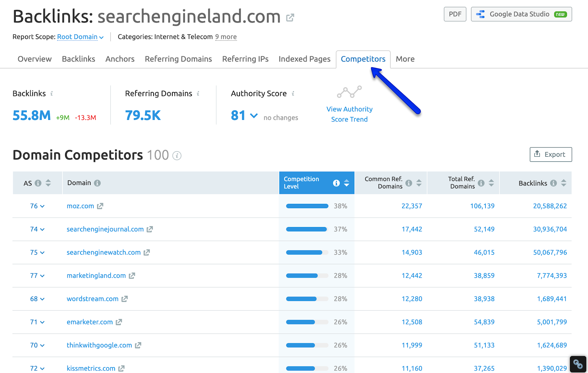The image size is (588, 373).
Task: Click the link widget icon in bottom corner
Action: [578, 364]
